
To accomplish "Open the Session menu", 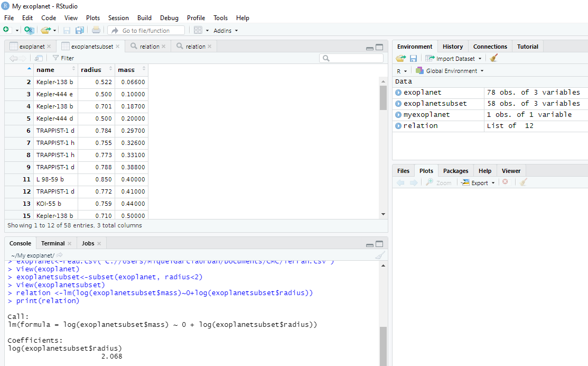I will (x=118, y=18).
